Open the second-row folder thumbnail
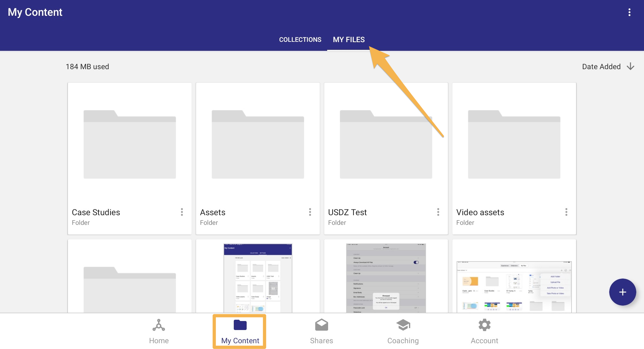Image resolution: width=644 pixels, height=349 pixels. (x=130, y=289)
